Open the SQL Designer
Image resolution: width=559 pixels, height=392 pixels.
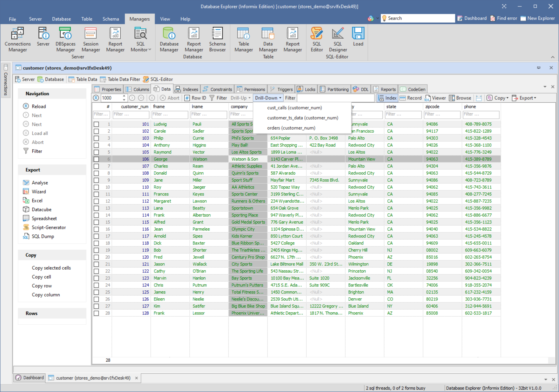point(338,39)
